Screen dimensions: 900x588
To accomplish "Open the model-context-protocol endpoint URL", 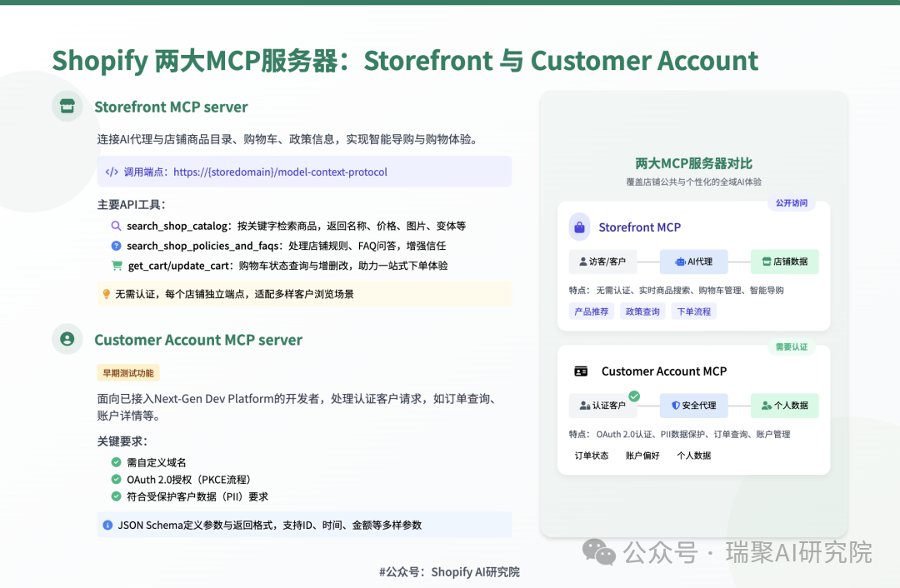I will tap(280, 172).
